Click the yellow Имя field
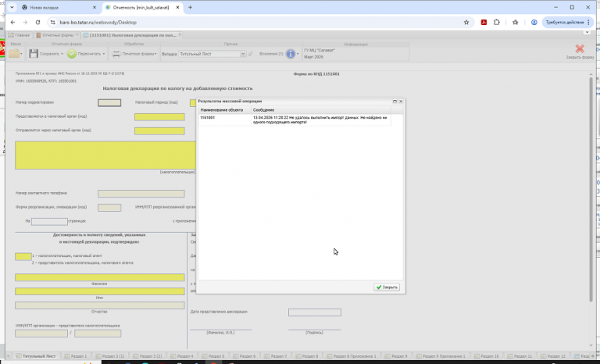 tap(100, 291)
